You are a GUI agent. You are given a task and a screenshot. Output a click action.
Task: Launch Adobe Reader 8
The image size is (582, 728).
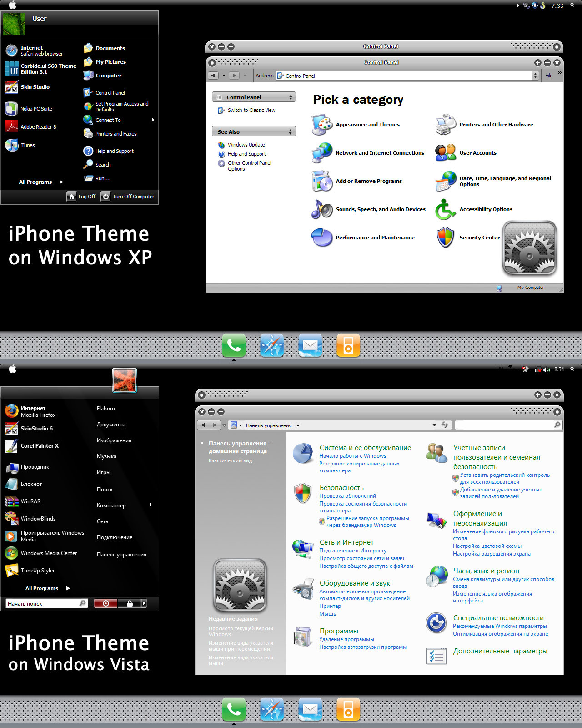point(30,127)
